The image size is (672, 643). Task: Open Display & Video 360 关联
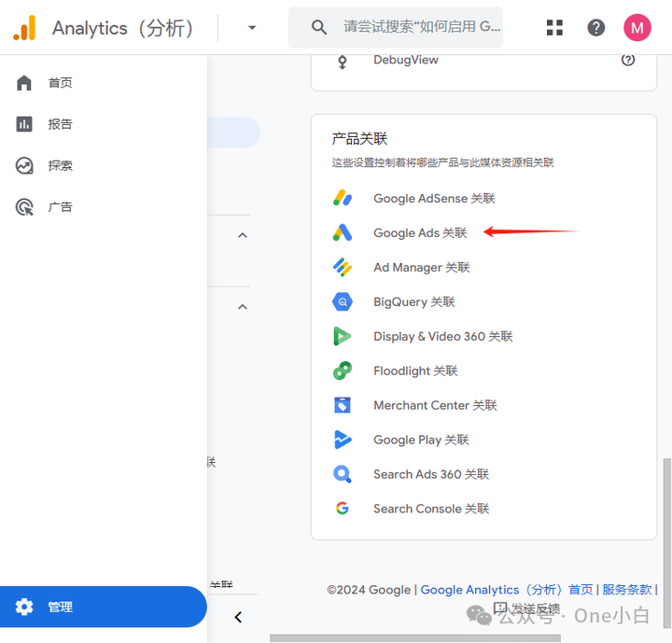point(443,337)
